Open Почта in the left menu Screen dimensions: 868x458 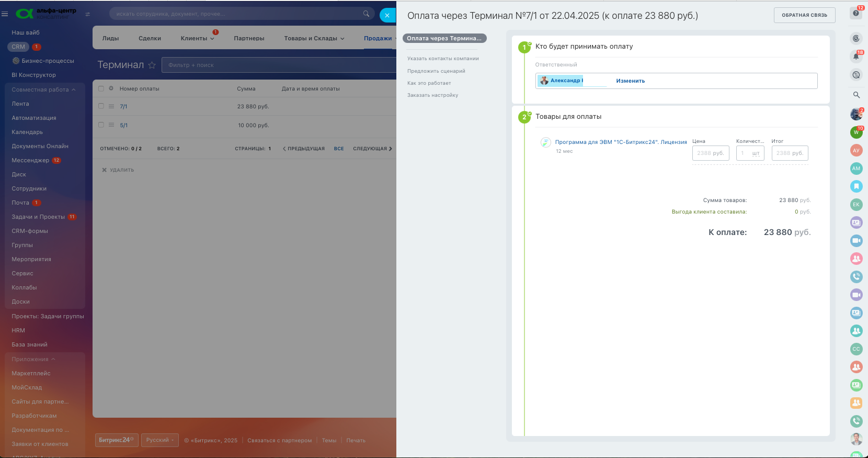pyautogui.click(x=20, y=203)
